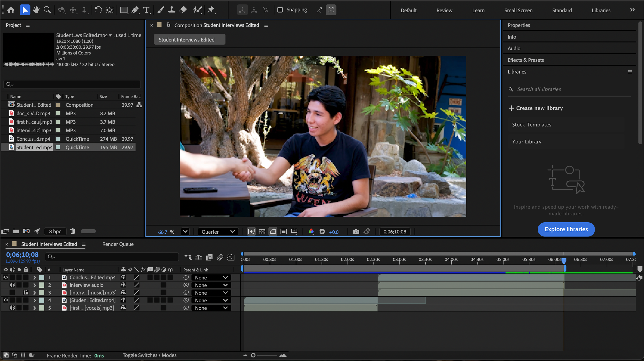This screenshot has height=361, width=644.
Task: Select the Type tool
Action: pos(146,10)
